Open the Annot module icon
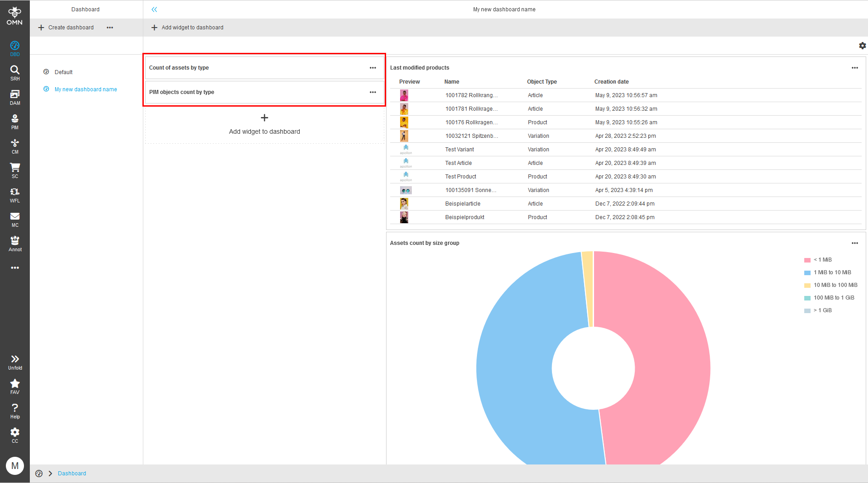 click(15, 243)
